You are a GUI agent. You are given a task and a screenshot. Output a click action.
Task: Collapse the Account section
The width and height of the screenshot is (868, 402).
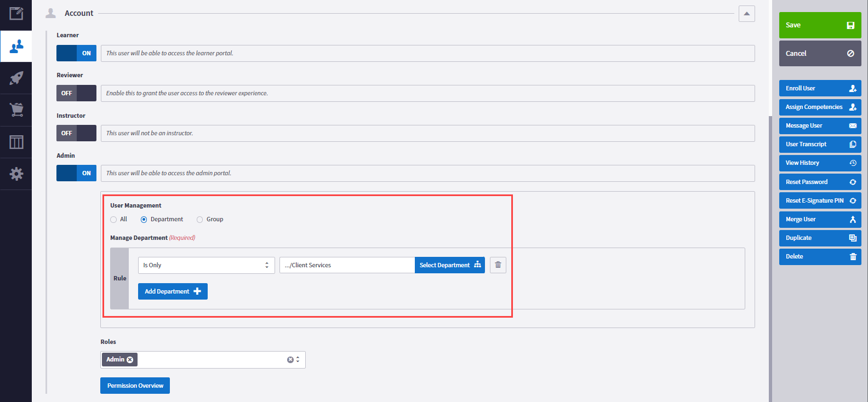tap(746, 14)
